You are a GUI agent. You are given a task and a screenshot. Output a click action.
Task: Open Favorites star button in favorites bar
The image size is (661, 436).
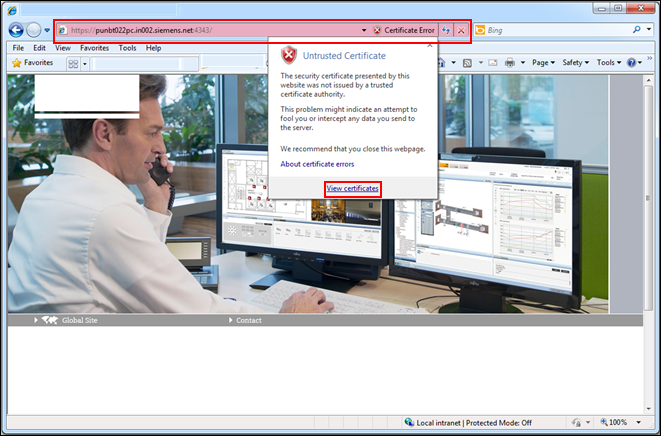pos(32,63)
